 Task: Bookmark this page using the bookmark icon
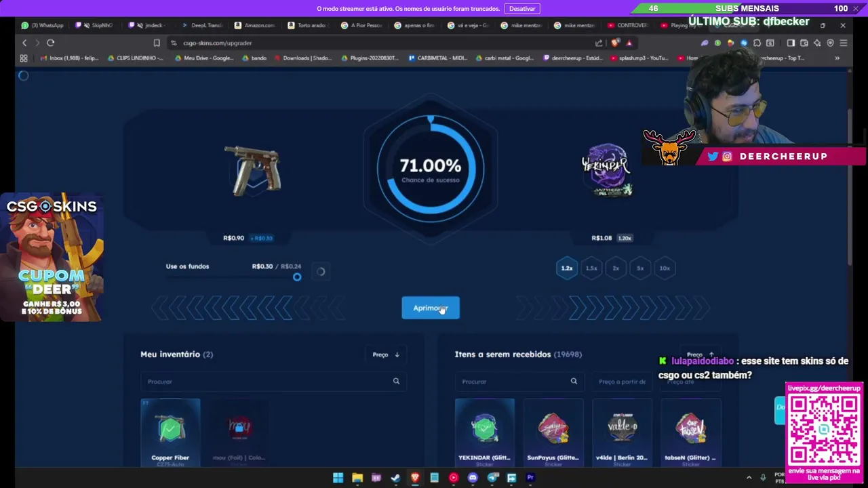tap(157, 43)
